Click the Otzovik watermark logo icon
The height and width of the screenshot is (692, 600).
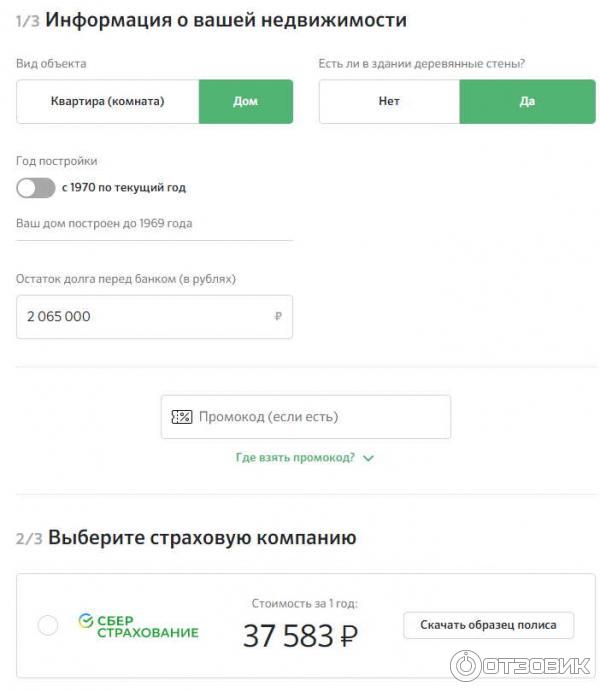[x=467, y=666]
